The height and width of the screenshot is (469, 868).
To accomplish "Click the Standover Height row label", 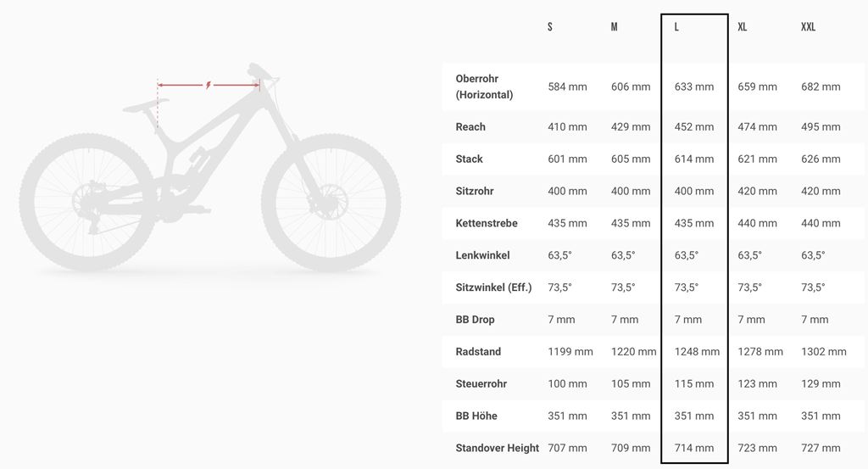I will pos(497,448).
